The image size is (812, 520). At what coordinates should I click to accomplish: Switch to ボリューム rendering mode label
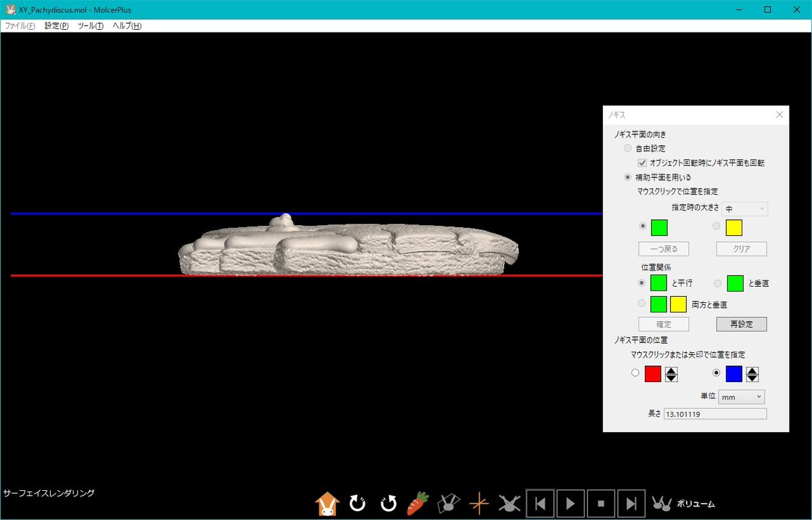point(696,504)
